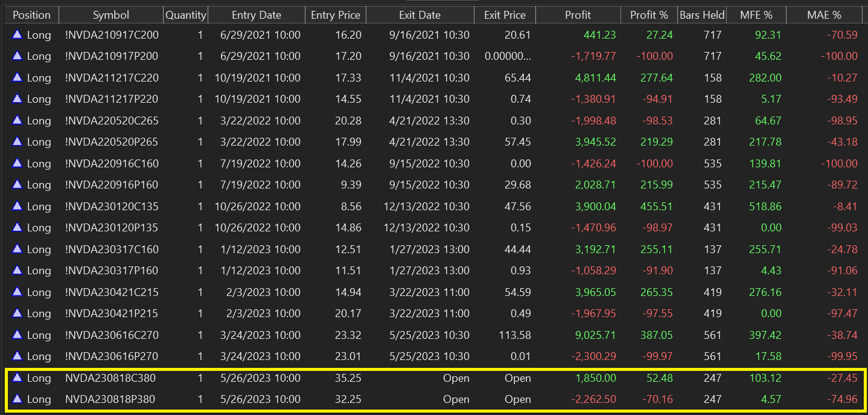Click the position icon for open NVDA230818P380

click(x=17, y=399)
